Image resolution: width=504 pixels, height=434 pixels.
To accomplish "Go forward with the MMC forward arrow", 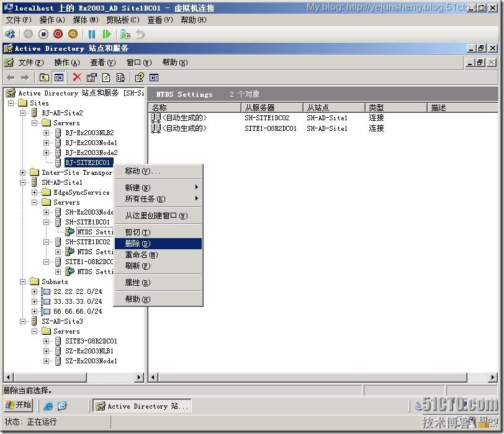I will (25, 77).
